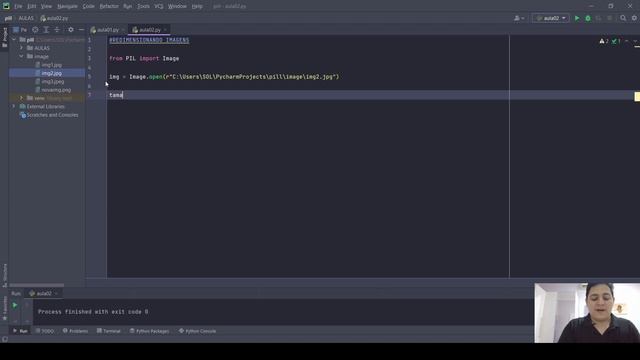Click the yellow warning stripe marker
The height and width of the screenshot is (360, 640).
[x=637, y=96]
